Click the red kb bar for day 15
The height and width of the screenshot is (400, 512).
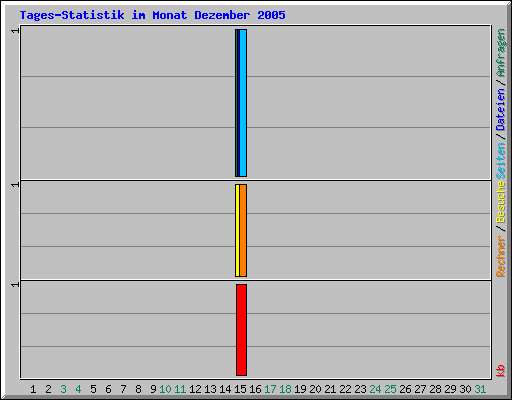[x=242, y=330]
